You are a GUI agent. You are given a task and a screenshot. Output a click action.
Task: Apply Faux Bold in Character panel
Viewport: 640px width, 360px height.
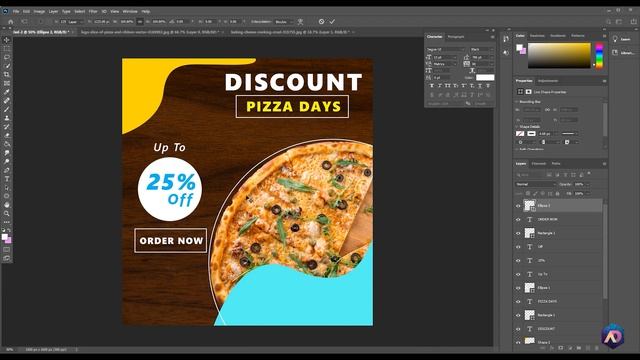coord(432,86)
